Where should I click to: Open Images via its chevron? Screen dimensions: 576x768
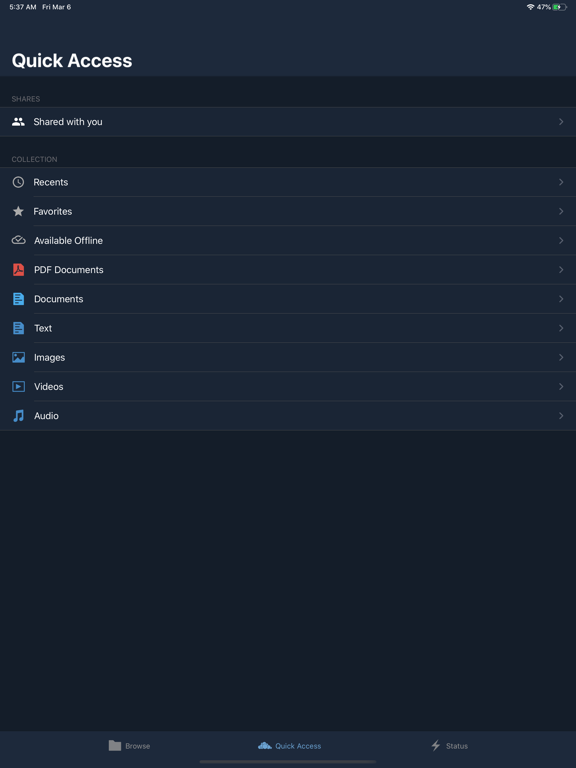[x=561, y=358]
